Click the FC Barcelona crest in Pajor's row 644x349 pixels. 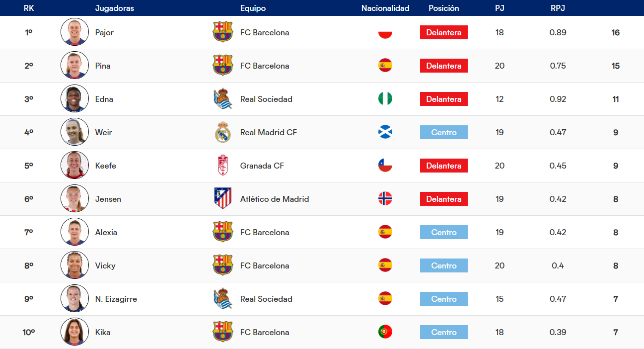tap(222, 32)
